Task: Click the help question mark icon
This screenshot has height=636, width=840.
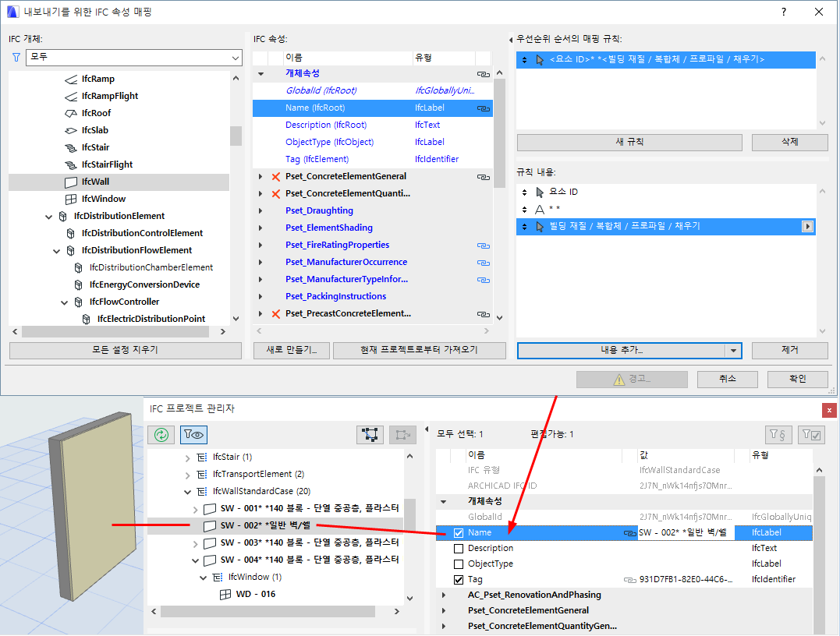Action: point(784,12)
